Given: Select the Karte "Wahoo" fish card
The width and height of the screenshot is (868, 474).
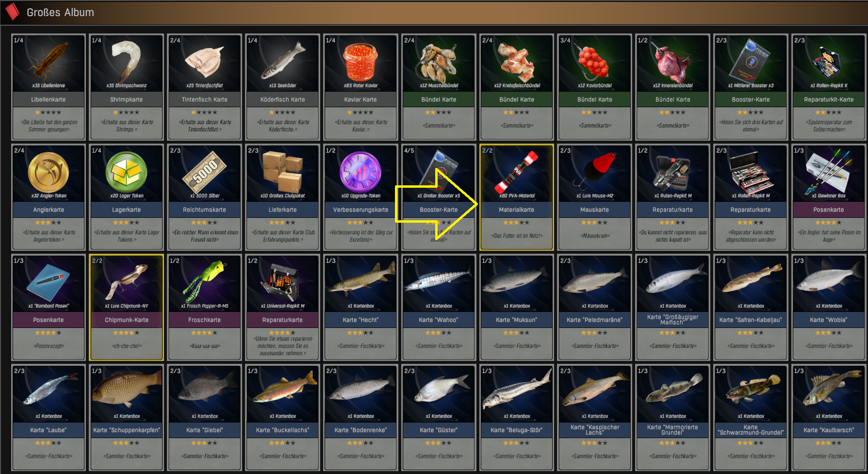Looking at the screenshot, I should pyautogui.click(x=439, y=308).
